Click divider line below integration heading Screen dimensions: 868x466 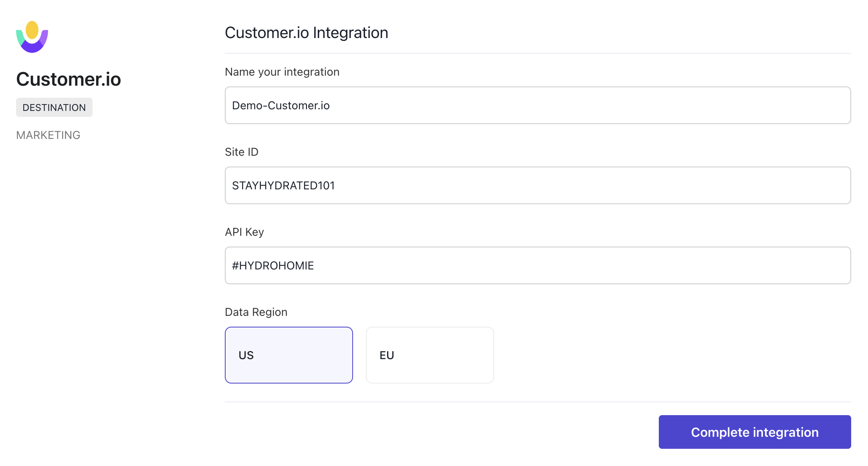click(537, 53)
